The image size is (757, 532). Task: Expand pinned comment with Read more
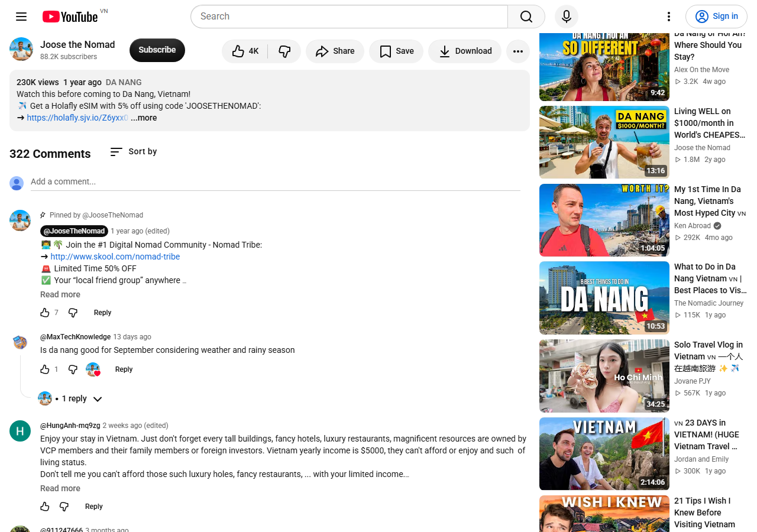tap(60, 294)
